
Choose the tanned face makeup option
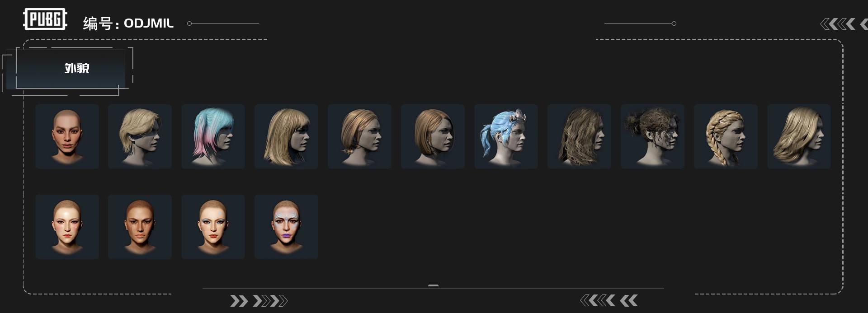pos(140,227)
